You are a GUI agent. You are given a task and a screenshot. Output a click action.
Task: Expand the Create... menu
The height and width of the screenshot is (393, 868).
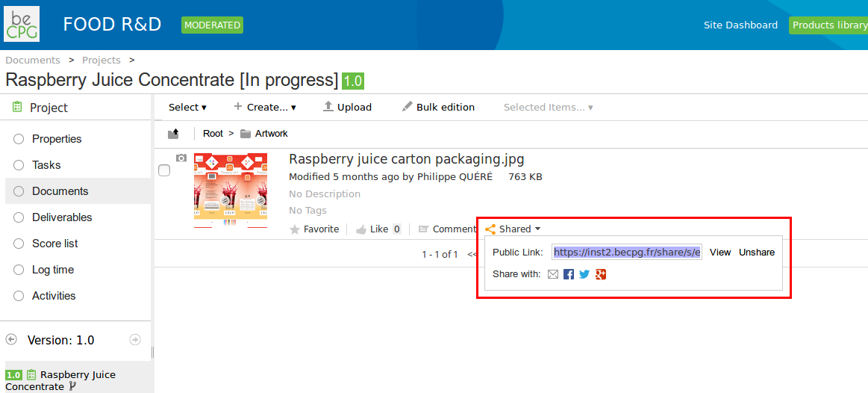(265, 108)
